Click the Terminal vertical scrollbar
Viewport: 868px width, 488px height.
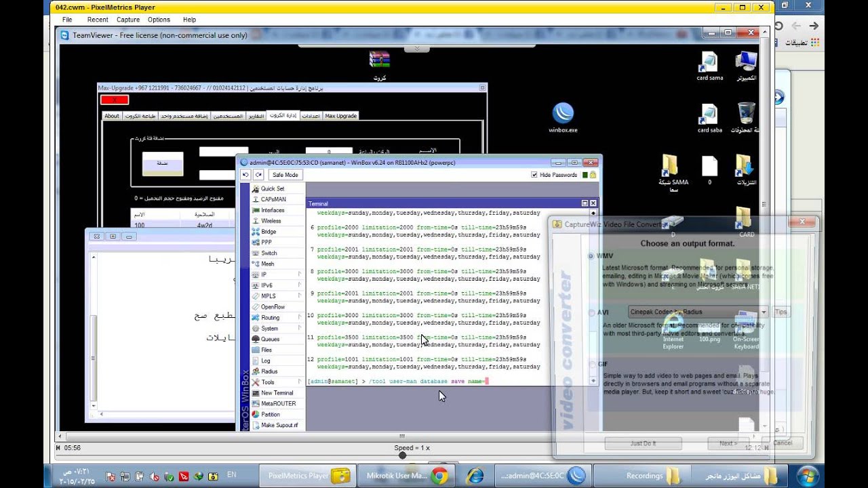(593, 298)
